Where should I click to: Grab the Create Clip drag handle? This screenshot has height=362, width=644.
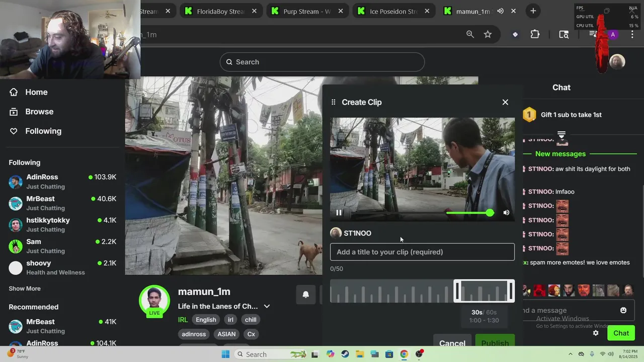click(333, 102)
